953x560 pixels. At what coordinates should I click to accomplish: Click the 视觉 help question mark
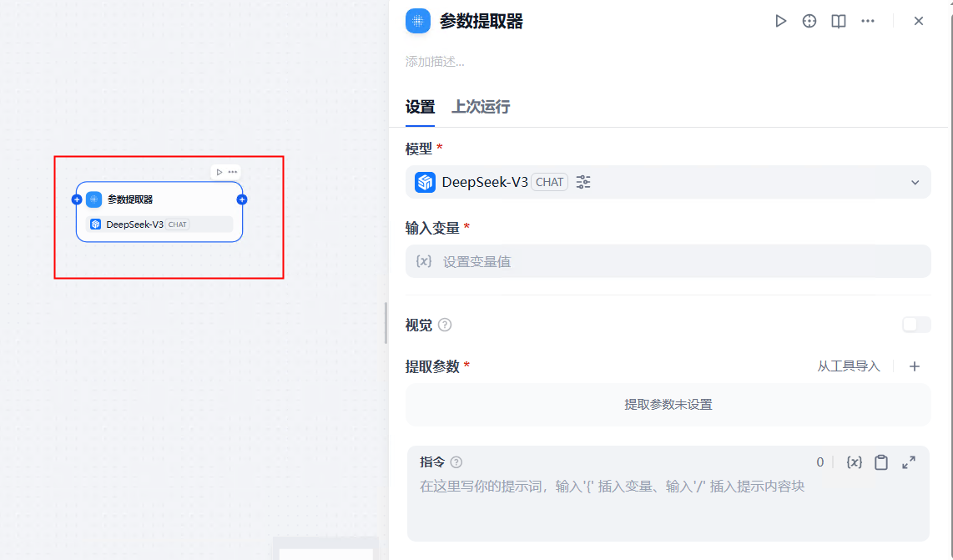444,325
